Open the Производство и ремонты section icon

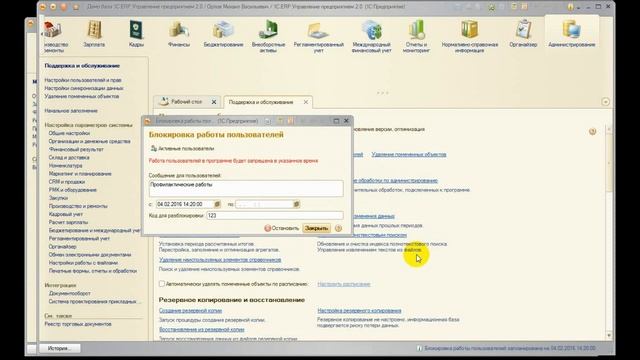(x=54, y=36)
